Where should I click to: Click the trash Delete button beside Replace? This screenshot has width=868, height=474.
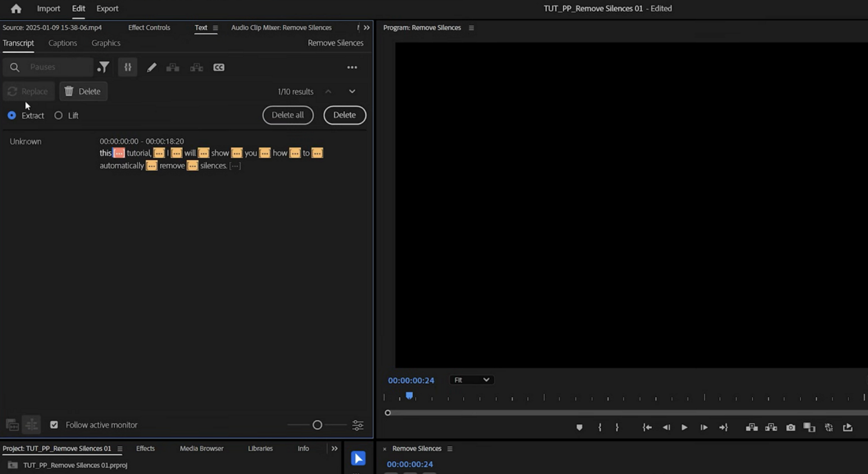click(x=83, y=91)
